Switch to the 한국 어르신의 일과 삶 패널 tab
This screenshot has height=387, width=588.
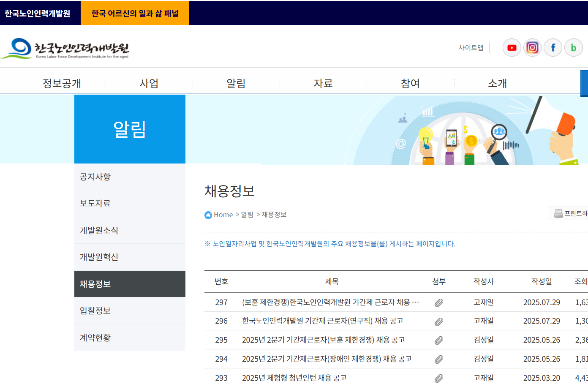pos(135,13)
